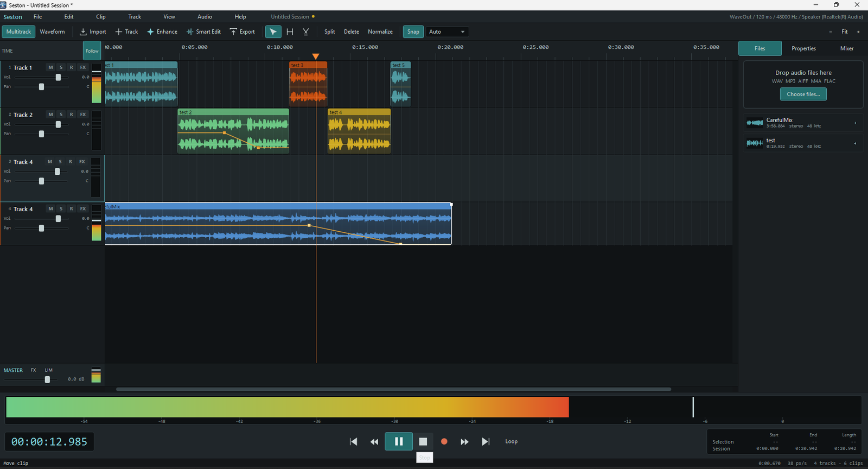Preview the CarefulMix file with its play arrow

tap(855, 123)
